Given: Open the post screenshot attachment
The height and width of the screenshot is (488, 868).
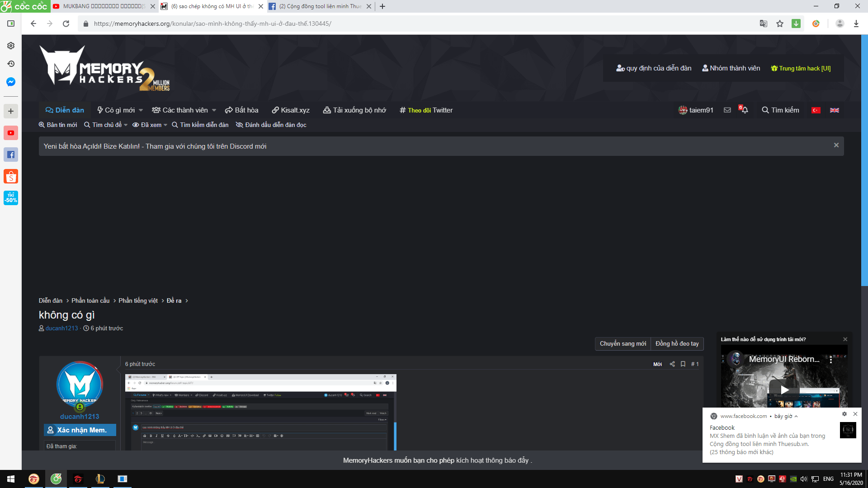Looking at the screenshot, I should pyautogui.click(x=260, y=412).
